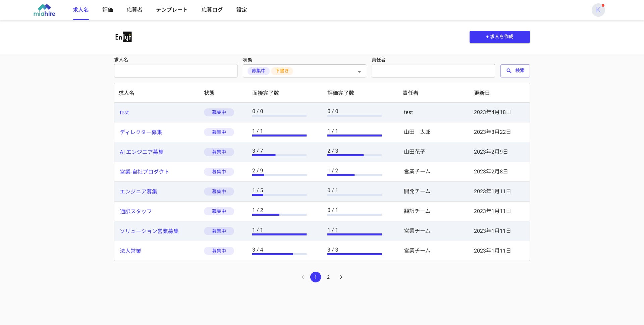Screen dimensions: 644x325
Task: Click the 求人名 search input field
Action: tap(176, 71)
